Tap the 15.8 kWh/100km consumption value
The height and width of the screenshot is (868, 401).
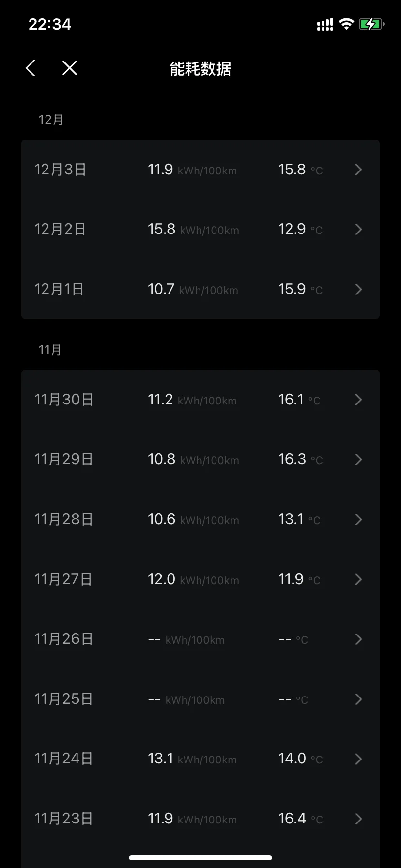[193, 229]
